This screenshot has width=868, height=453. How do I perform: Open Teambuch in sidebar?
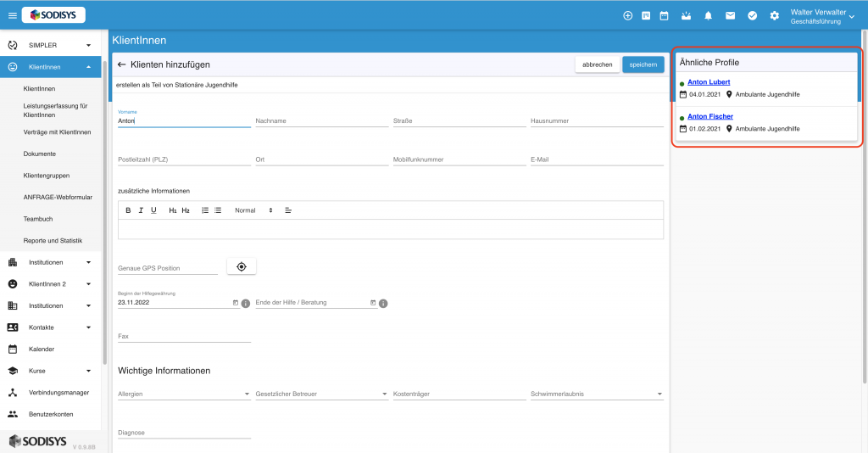(x=38, y=219)
